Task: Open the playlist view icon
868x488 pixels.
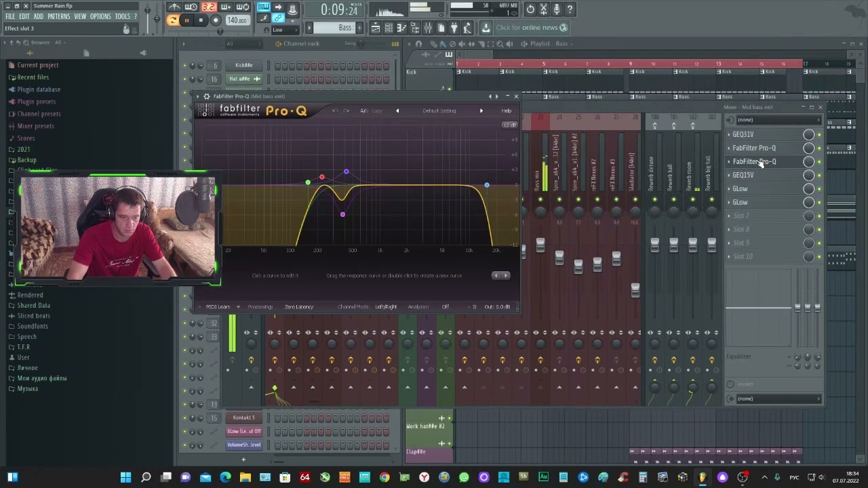Action: [375, 28]
